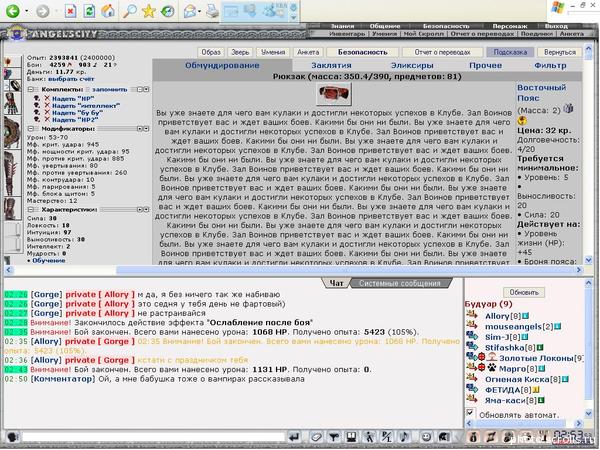Collapse the Комплекты section
The height and width of the screenshot is (450, 600).
pyautogui.click(x=31, y=89)
